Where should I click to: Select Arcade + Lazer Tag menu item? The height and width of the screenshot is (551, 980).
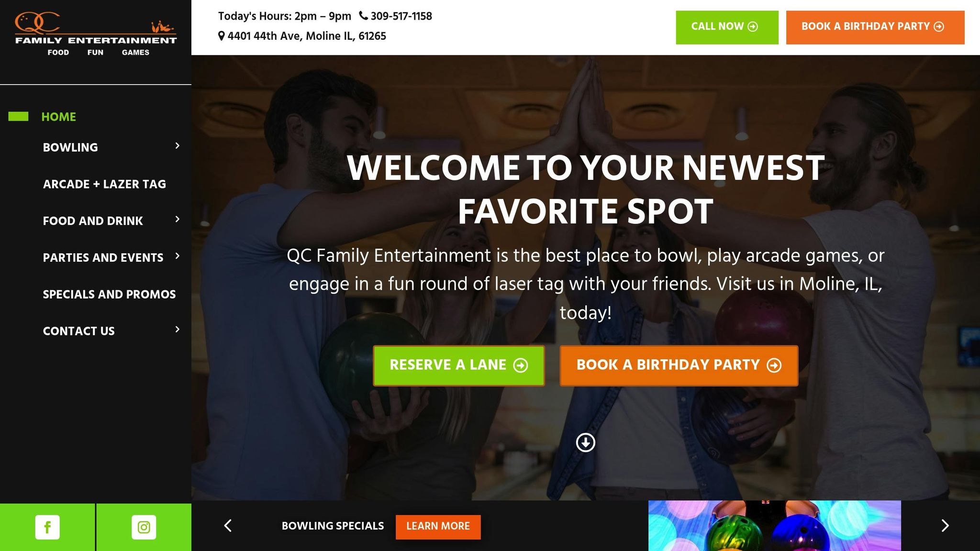[104, 184]
